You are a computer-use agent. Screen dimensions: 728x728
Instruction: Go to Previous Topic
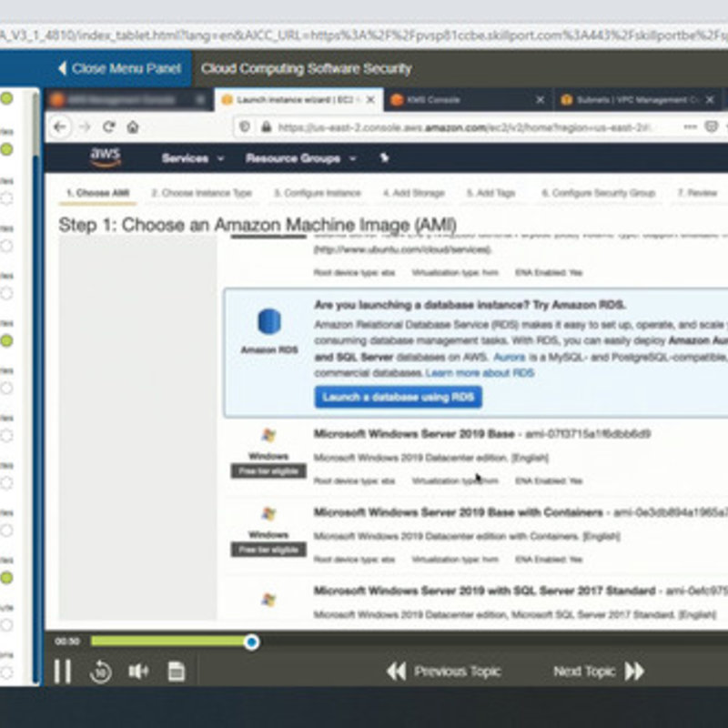(443, 671)
